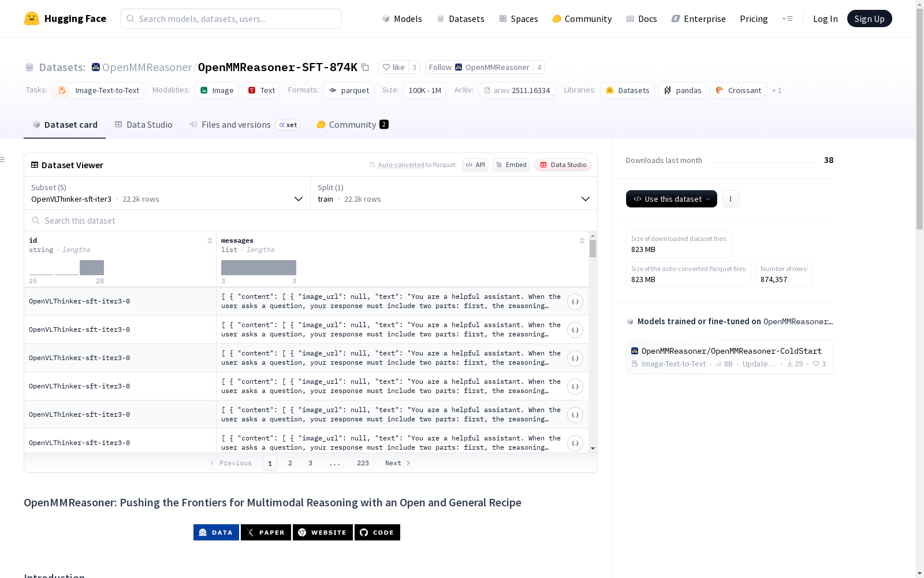Click the Sign Up button
Viewport: 924px width, 578px height.
point(870,18)
